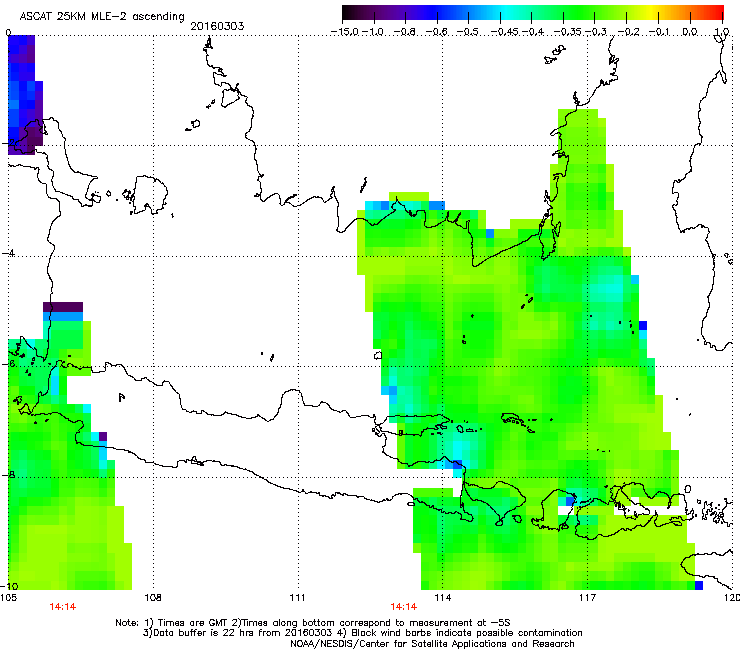The height and width of the screenshot is (650, 740).
Task: Click red "14:14" time nearest longitude 105
Action: tap(62, 607)
